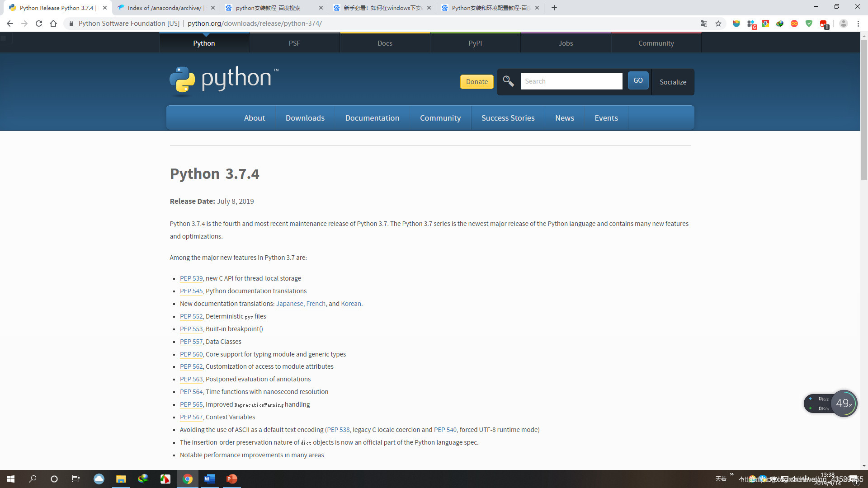Open PowerPoint from the taskbar

[x=231, y=479]
